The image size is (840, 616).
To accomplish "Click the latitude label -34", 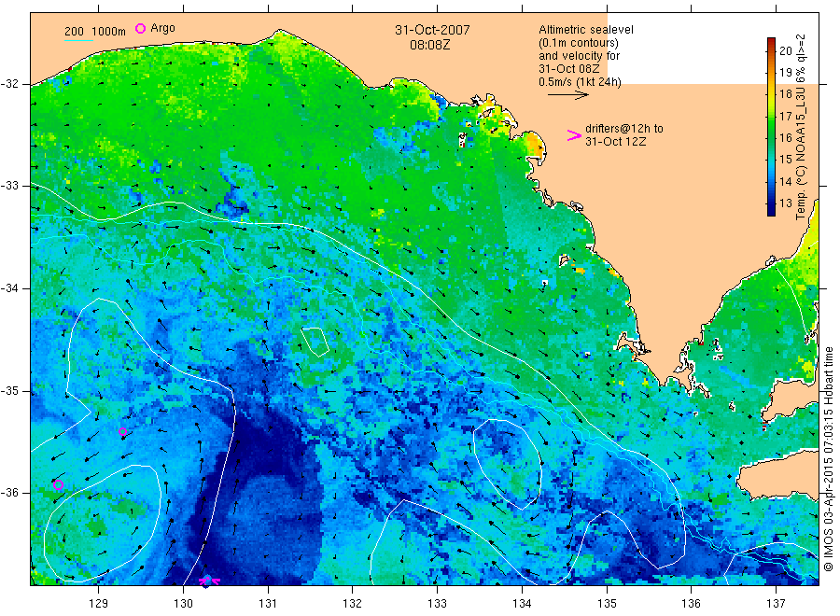I will [9, 288].
